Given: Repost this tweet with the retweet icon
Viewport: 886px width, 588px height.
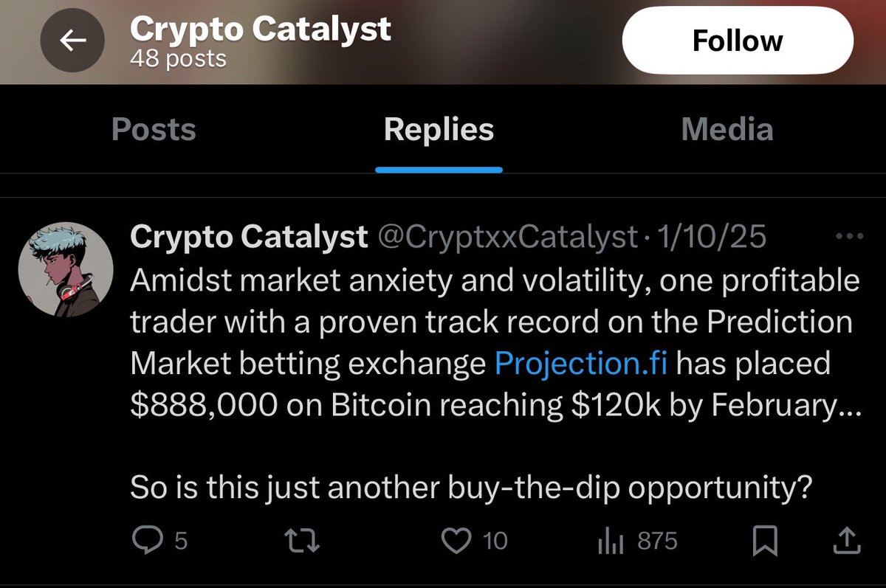Looking at the screenshot, I should coord(302,542).
